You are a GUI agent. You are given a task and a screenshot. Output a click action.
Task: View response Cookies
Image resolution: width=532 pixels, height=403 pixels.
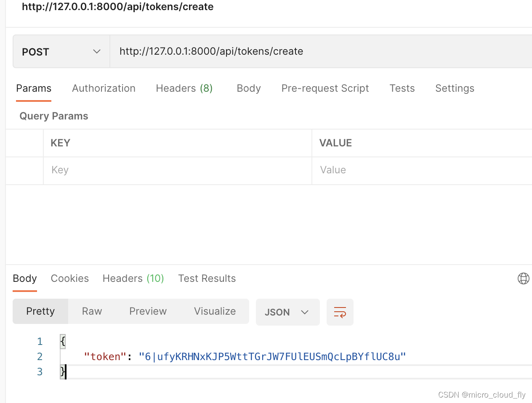coord(69,278)
